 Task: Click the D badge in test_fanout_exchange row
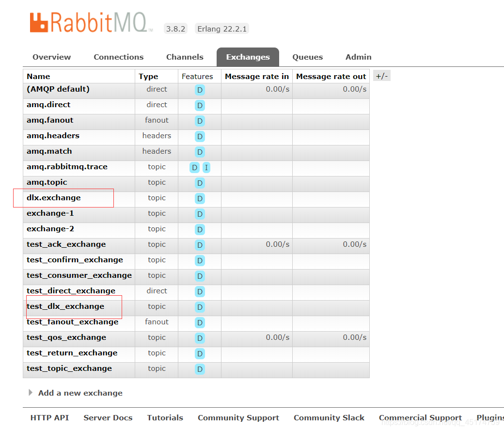coord(200,322)
